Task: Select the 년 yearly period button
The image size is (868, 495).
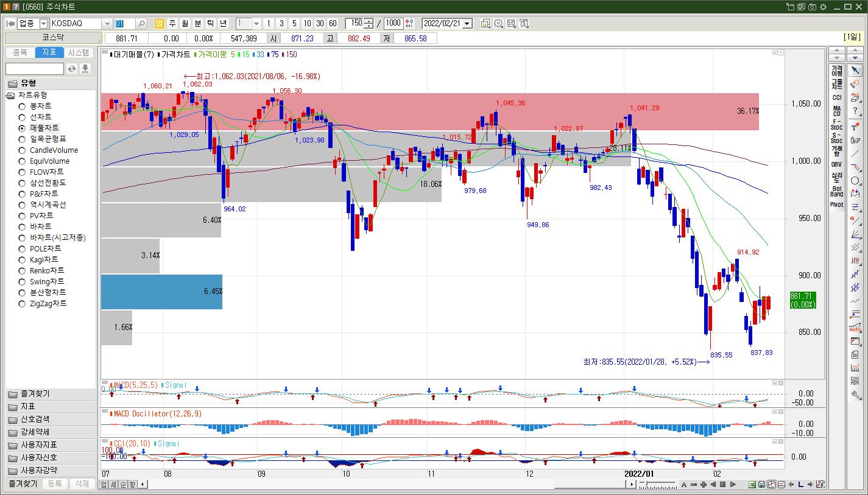Action: tap(223, 24)
